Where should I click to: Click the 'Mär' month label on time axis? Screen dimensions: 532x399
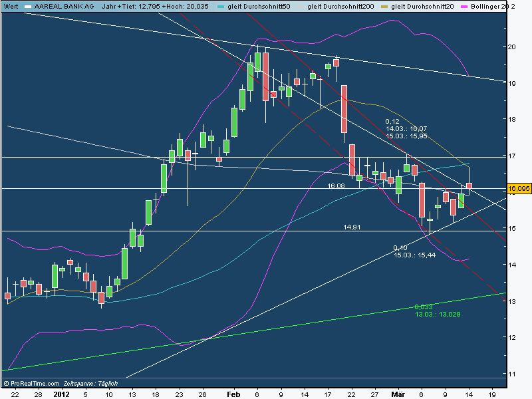398,394
